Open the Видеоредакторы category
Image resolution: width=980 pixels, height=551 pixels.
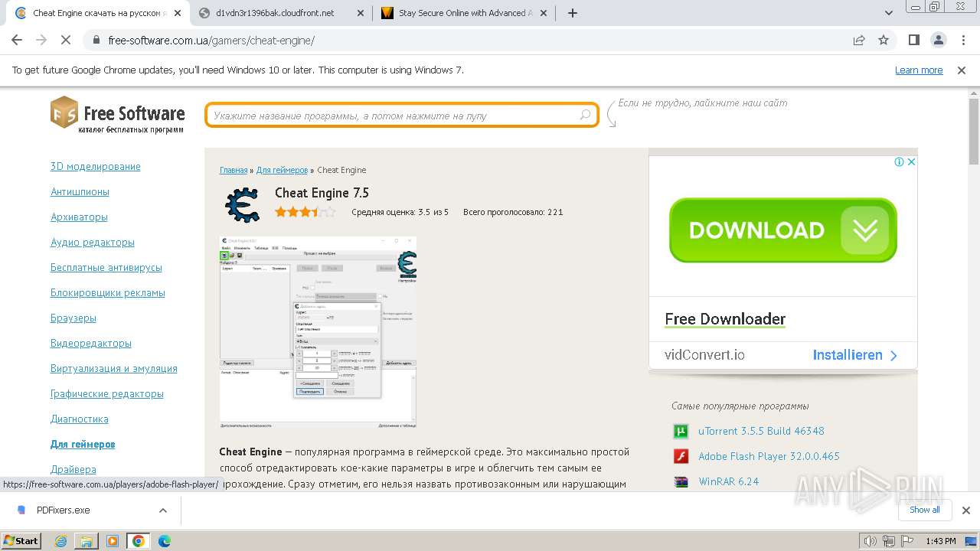coord(91,343)
